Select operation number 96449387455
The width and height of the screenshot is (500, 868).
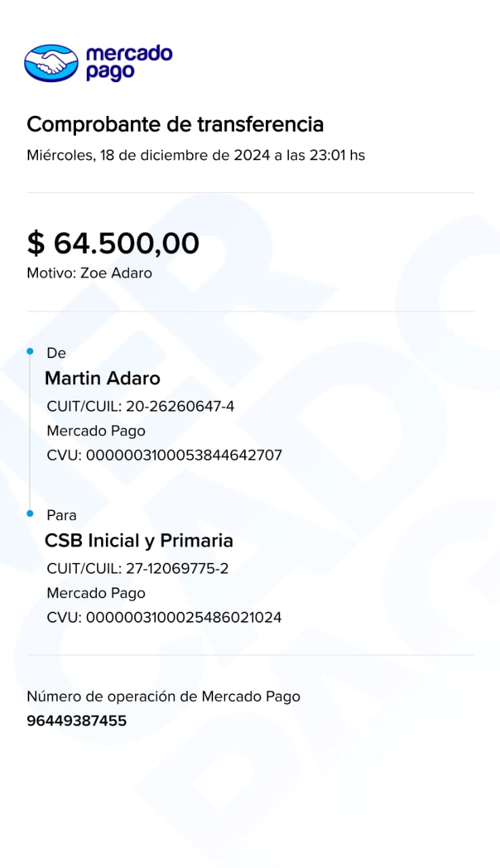point(77,721)
